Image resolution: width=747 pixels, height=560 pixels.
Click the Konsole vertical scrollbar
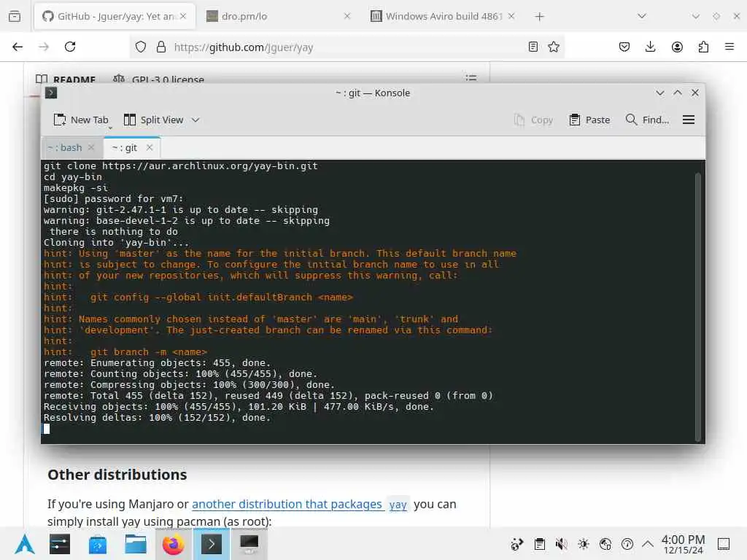point(698,307)
